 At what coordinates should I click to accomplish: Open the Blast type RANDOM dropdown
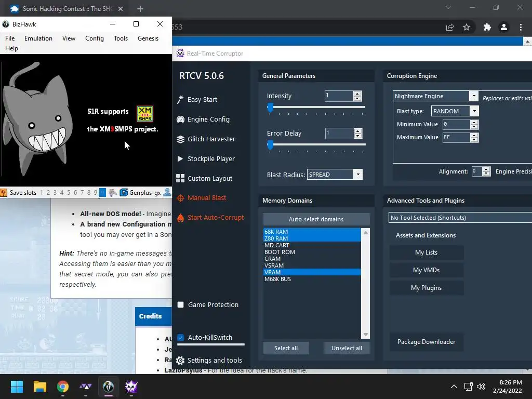474,111
